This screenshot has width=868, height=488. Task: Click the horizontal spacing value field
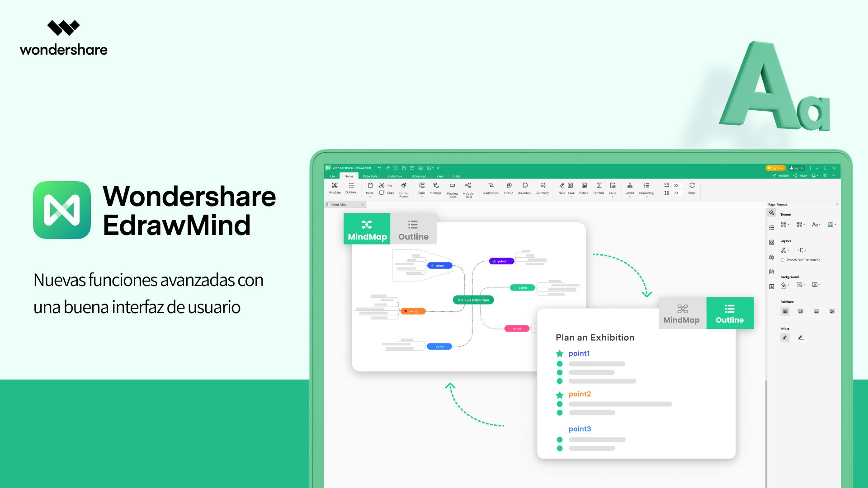point(677,186)
